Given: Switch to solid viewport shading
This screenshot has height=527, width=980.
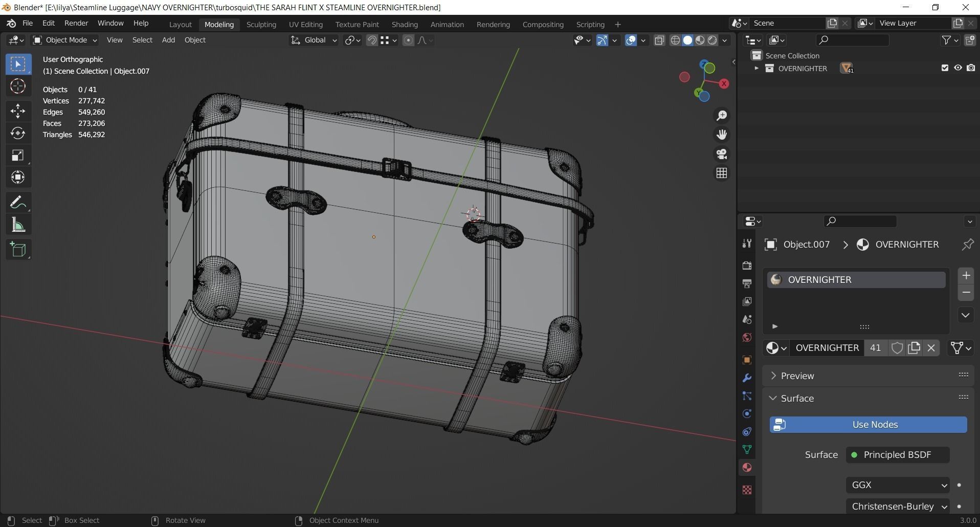Looking at the screenshot, I should tap(687, 40).
